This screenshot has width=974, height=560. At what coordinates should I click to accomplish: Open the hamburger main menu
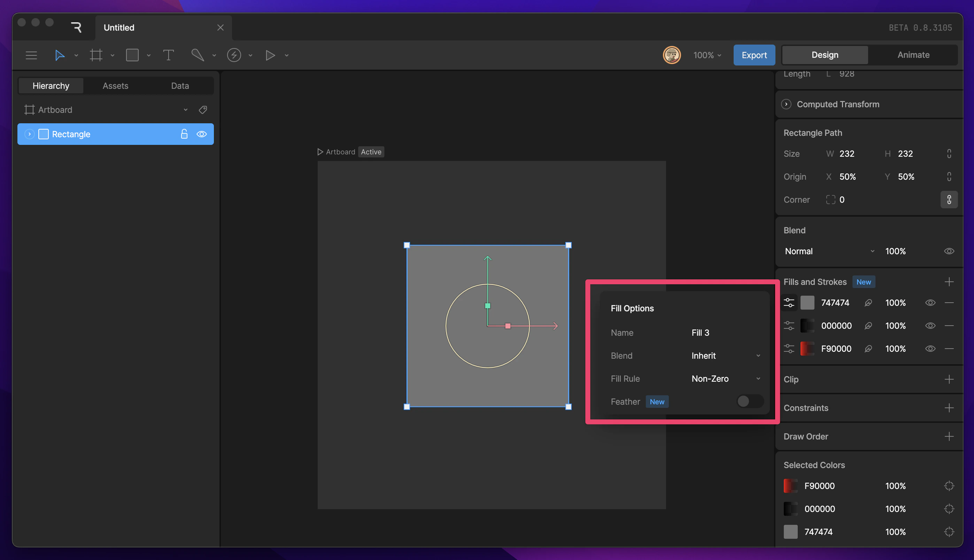31,55
